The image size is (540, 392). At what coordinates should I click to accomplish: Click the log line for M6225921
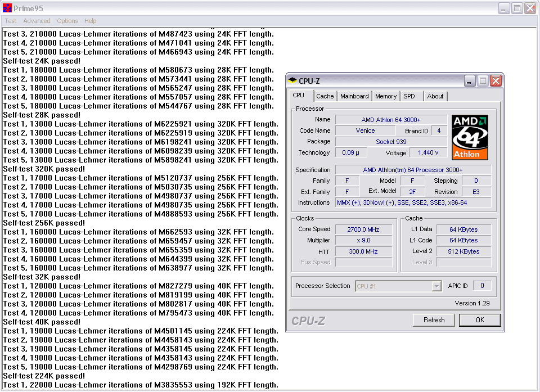point(141,124)
